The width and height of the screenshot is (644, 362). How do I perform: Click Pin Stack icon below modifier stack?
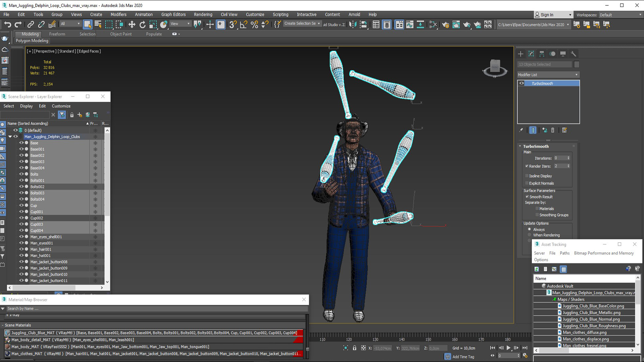point(521,130)
